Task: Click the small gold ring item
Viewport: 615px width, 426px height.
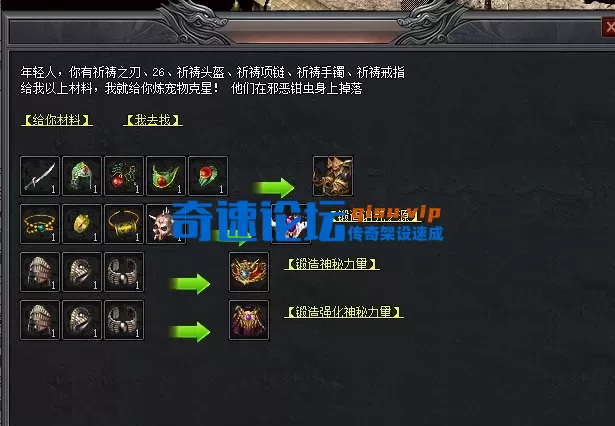Action: (82, 224)
